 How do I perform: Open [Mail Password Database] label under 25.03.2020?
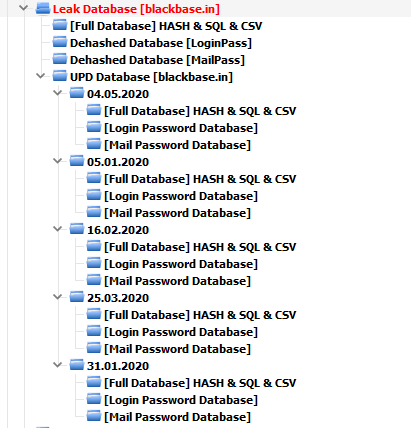pyautogui.click(x=177, y=349)
